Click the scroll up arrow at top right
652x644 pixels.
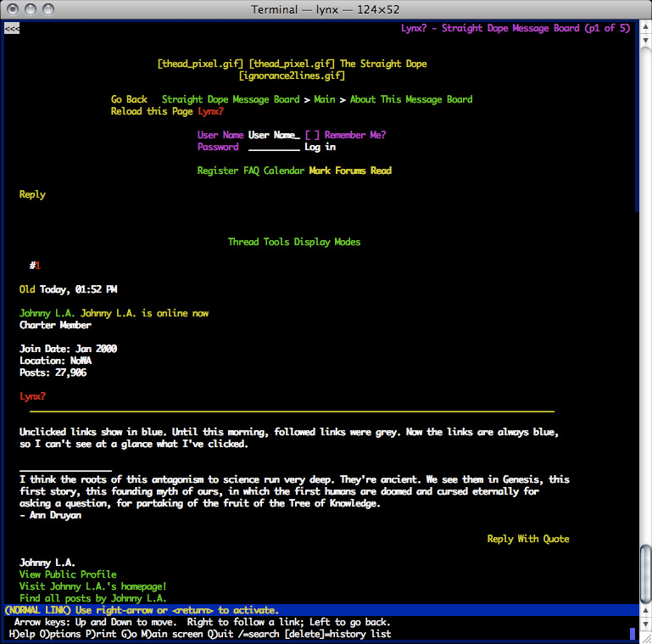[x=646, y=26]
